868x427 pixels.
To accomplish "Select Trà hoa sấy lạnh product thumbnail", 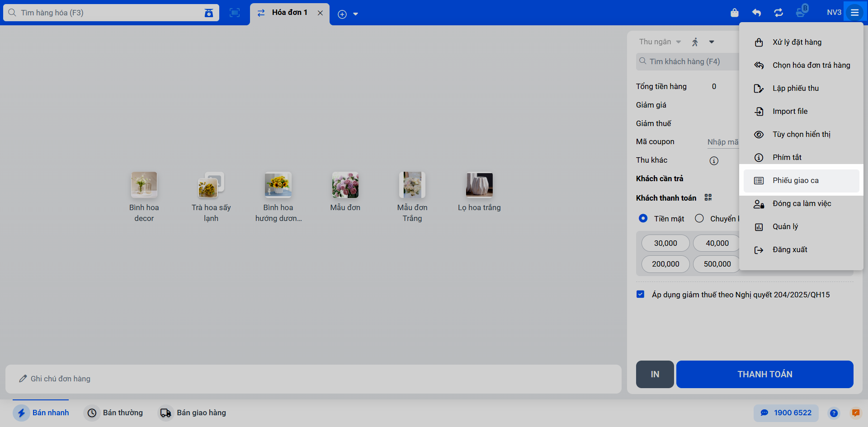I will (211, 185).
